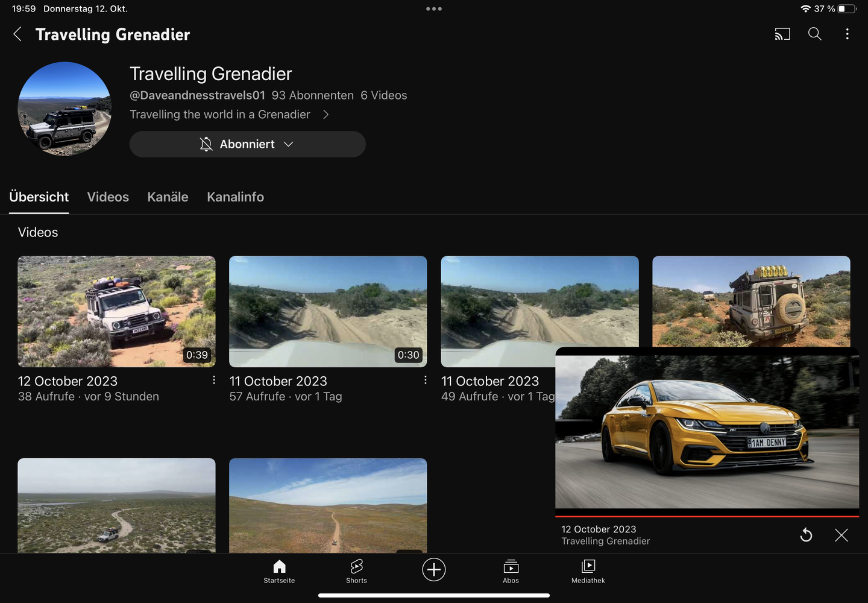Open the channel profile picture
Viewport: 868px width, 603px height.
[x=64, y=109]
